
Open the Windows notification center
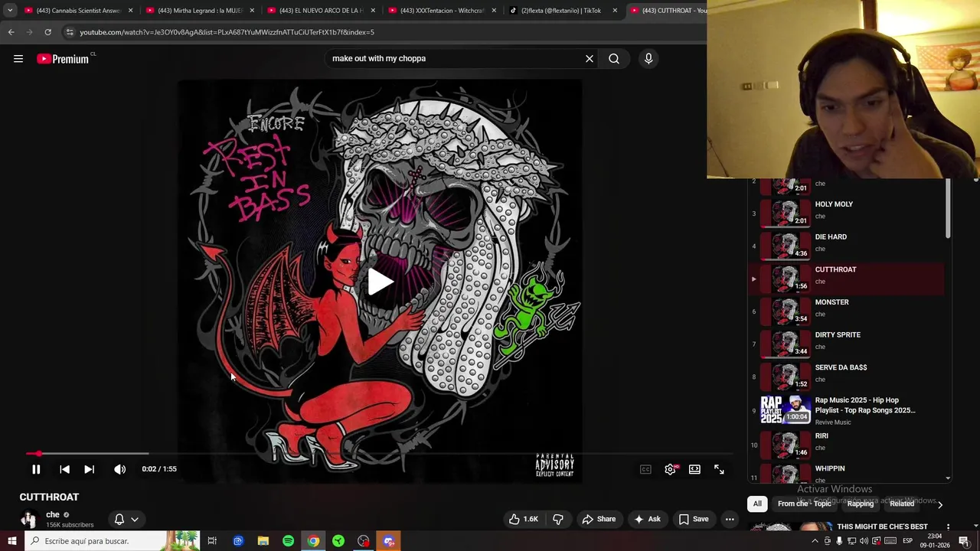point(964,541)
